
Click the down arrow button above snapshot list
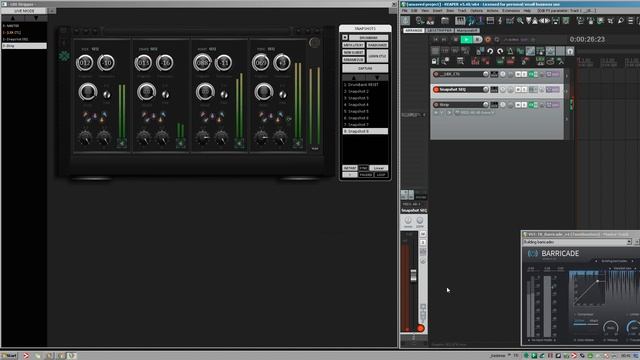point(377,78)
